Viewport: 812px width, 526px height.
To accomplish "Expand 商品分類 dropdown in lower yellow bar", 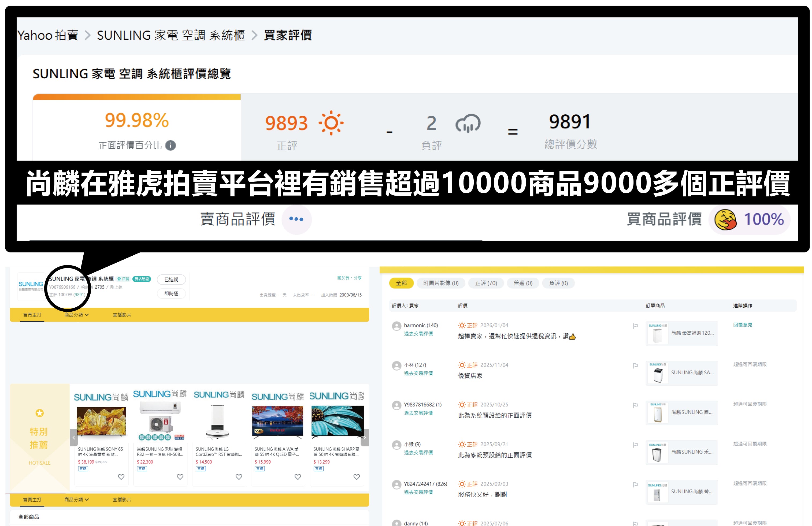I will click(x=76, y=500).
